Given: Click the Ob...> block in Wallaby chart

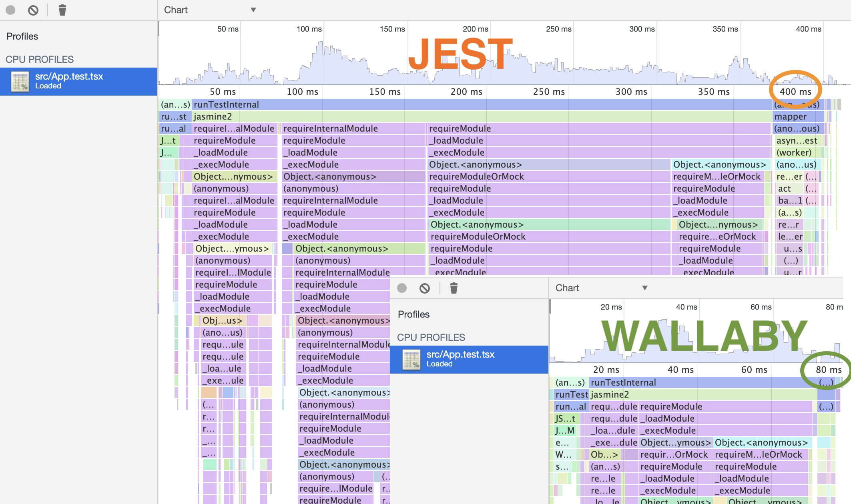Looking at the screenshot, I should tap(604, 455).
